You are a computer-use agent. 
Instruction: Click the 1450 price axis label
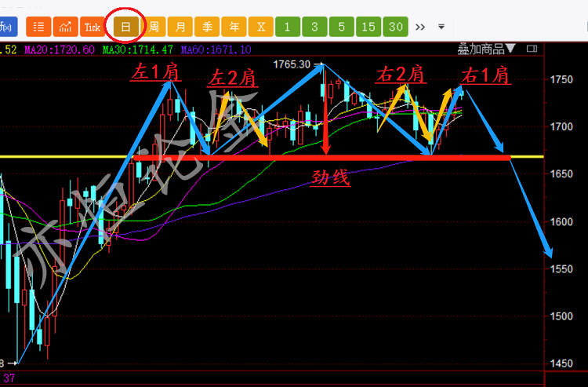(x=561, y=363)
